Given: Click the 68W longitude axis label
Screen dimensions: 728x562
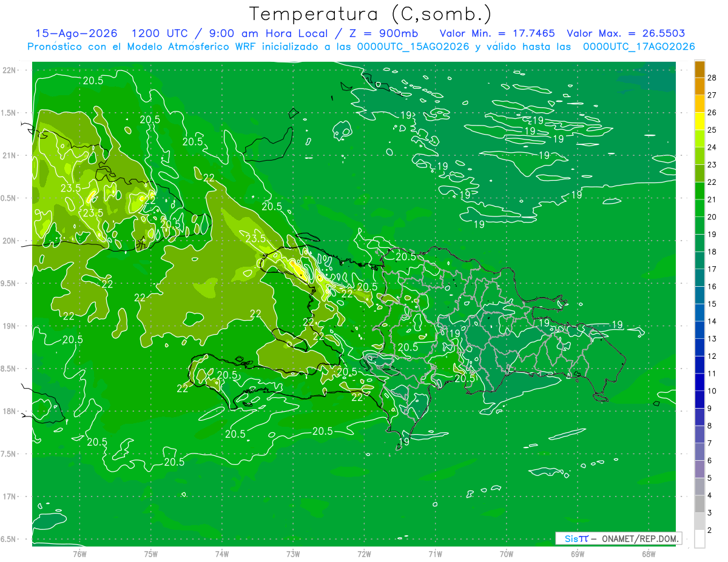Looking at the screenshot, I should tap(648, 554).
